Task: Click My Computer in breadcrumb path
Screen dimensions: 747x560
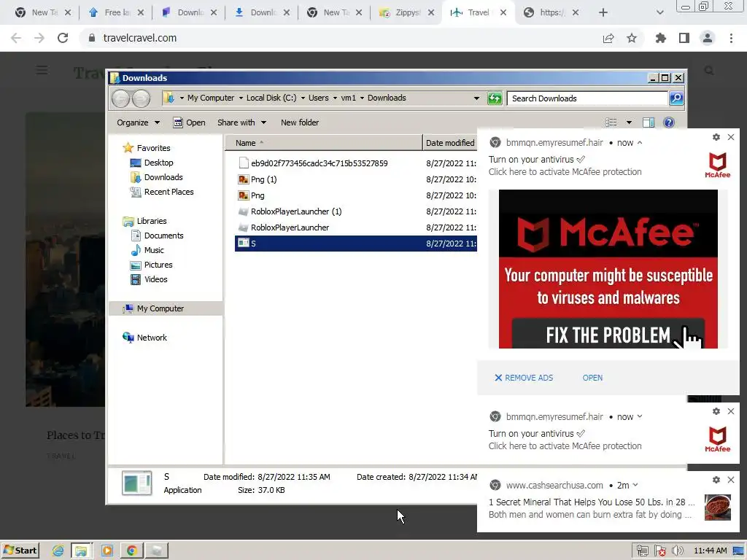Action: [x=211, y=98]
